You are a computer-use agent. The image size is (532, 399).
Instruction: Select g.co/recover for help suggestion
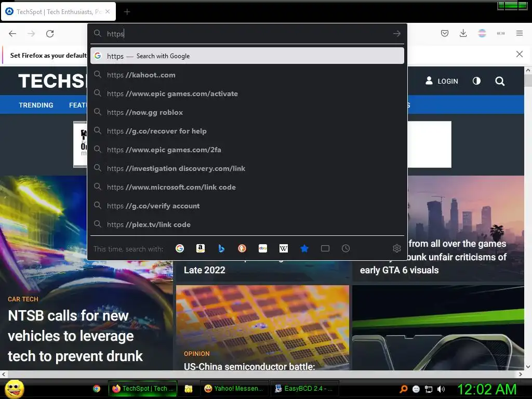[x=247, y=130]
